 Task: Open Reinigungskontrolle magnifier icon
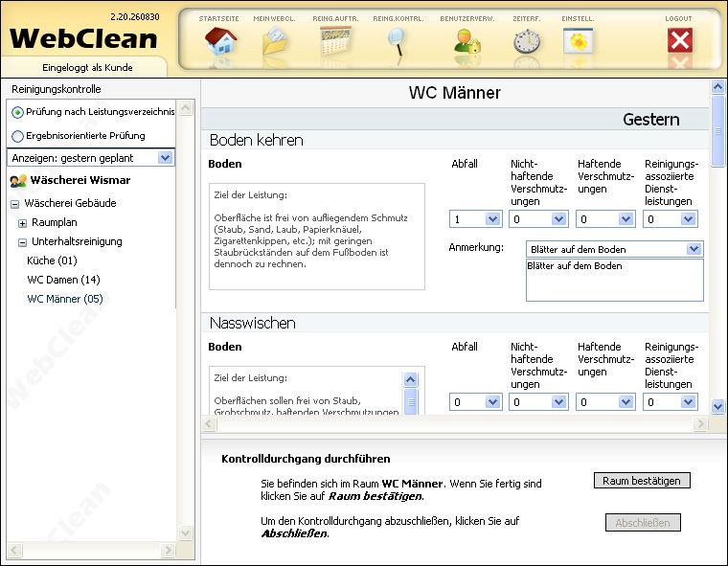396,41
